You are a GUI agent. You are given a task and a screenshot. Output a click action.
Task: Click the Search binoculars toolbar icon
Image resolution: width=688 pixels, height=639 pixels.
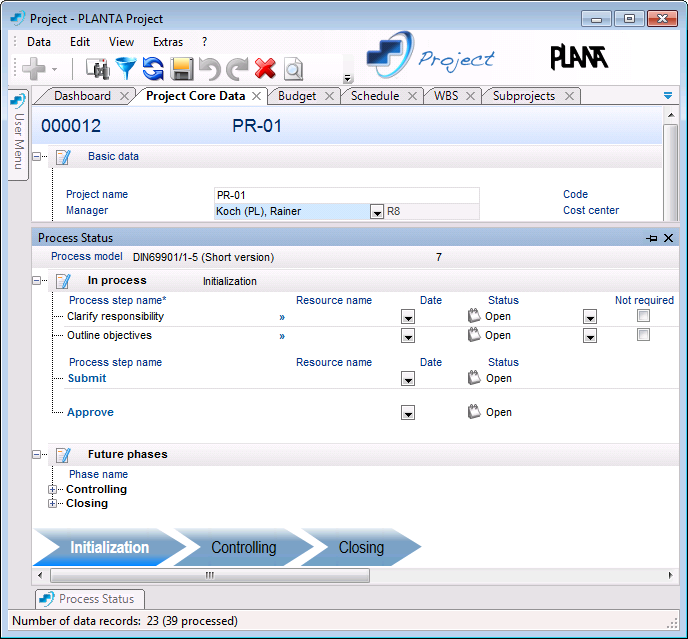click(97, 69)
